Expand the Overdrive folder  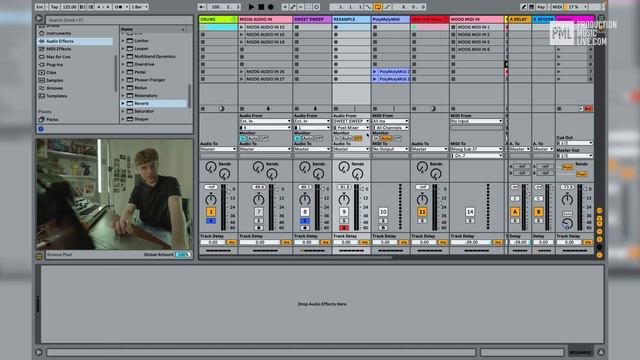pos(123,64)
